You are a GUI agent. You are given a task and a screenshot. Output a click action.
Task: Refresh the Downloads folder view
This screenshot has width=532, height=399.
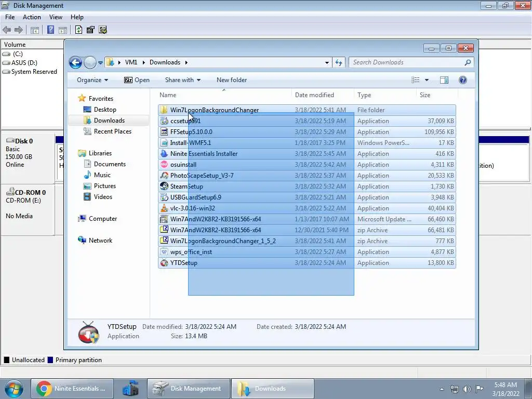(x=339, y=63)
